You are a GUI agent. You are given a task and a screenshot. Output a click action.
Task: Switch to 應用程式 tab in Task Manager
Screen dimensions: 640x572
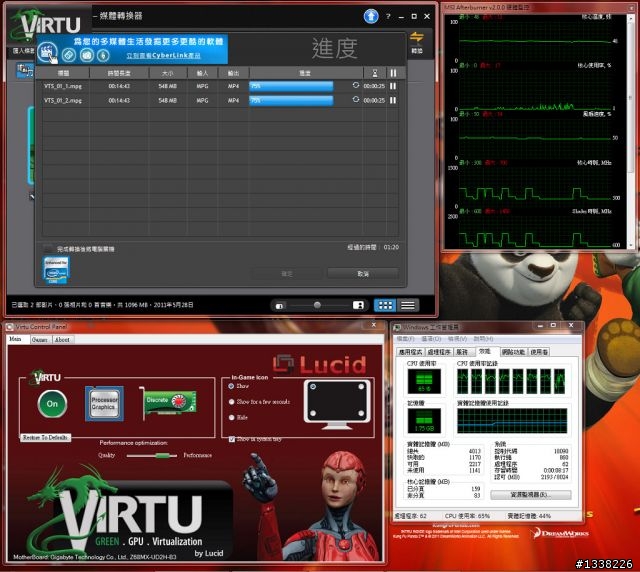point(410,352)
